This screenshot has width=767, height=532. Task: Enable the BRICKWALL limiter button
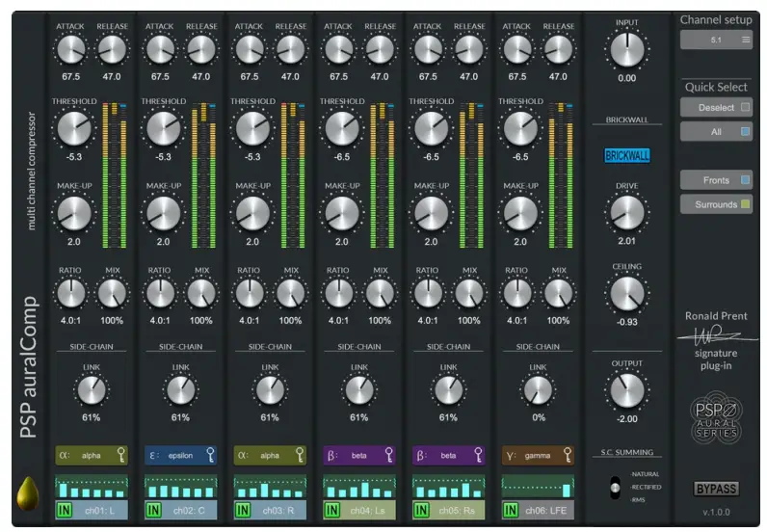(627, 155)
